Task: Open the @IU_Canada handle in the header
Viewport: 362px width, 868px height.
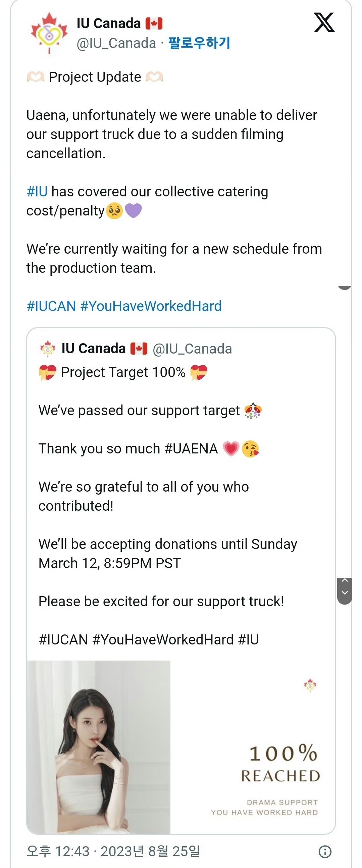Action: point(116,44)
